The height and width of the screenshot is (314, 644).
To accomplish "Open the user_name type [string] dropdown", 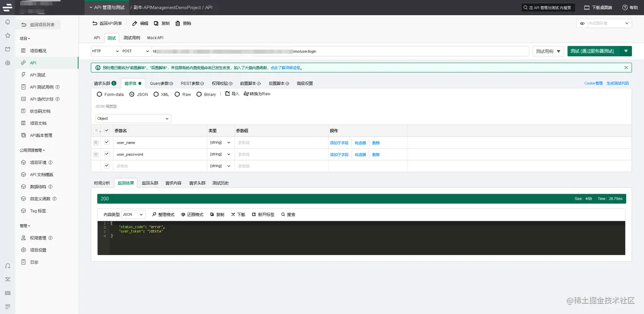I will point(220,143).
